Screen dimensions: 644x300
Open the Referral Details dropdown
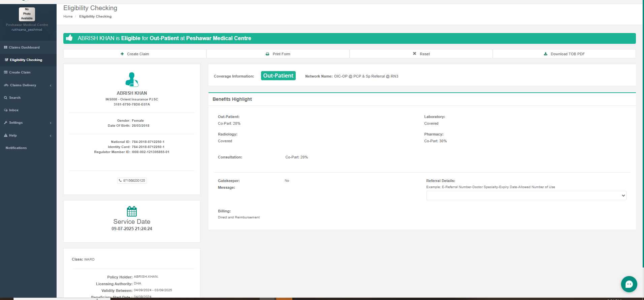click(526, 196)
